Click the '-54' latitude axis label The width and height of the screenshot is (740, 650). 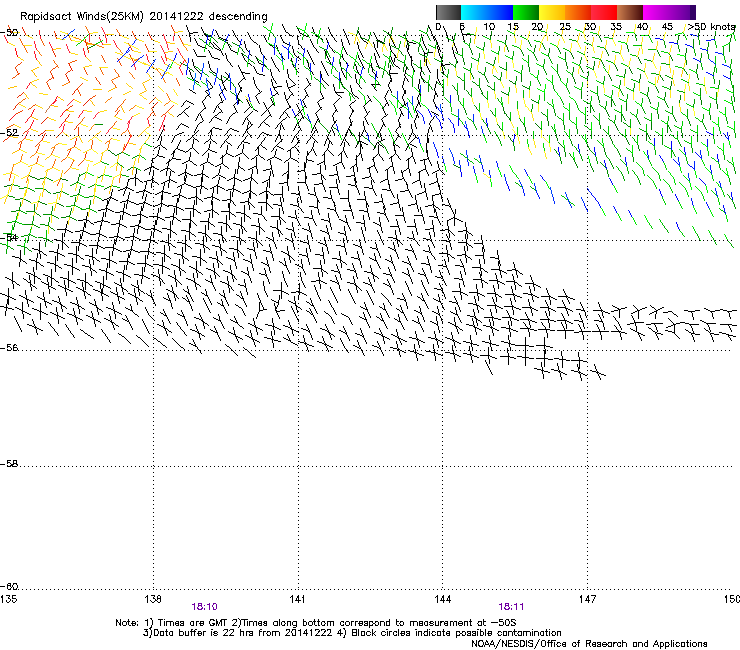(x=9, y=237)
